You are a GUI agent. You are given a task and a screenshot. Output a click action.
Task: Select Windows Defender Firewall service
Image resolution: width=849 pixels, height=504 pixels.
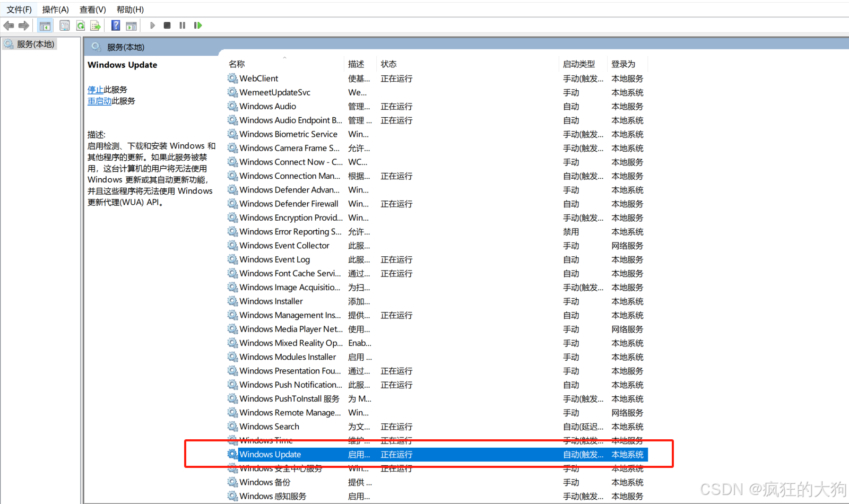pyautogui.click(x=437, y=204)
